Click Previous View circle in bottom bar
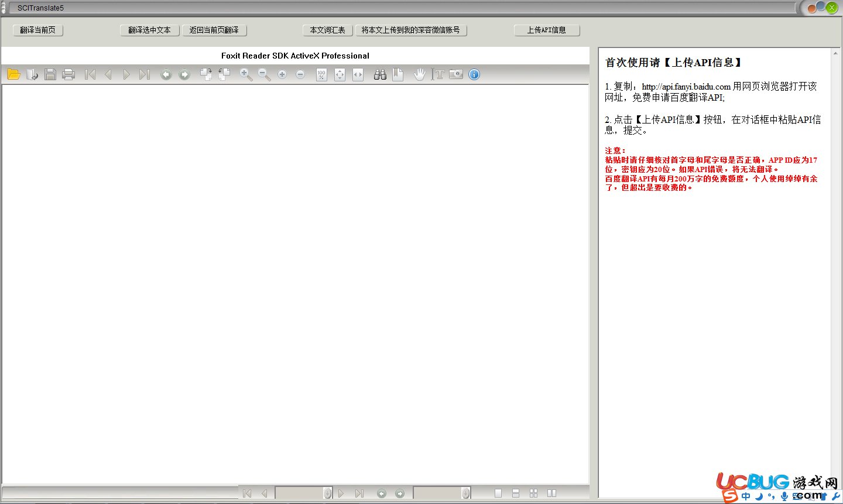The width and height of the screenshot is (843, 504). pyautogui.click(x=382, y=493)
